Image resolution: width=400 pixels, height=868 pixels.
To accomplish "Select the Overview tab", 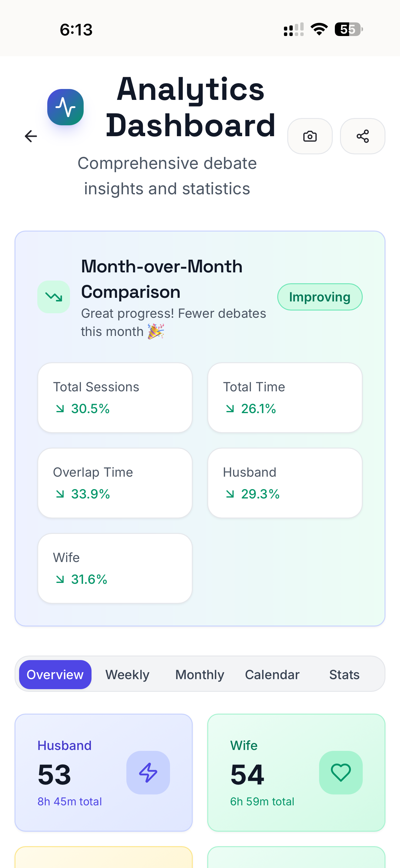I will click(x=55, y=674).
